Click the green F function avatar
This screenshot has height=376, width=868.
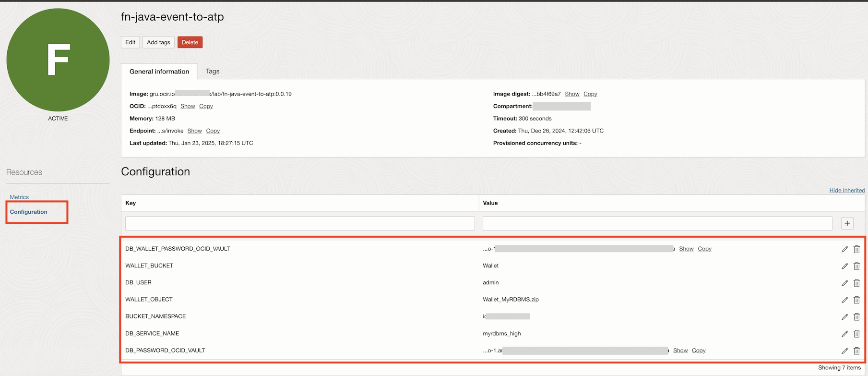coord(58,60)
